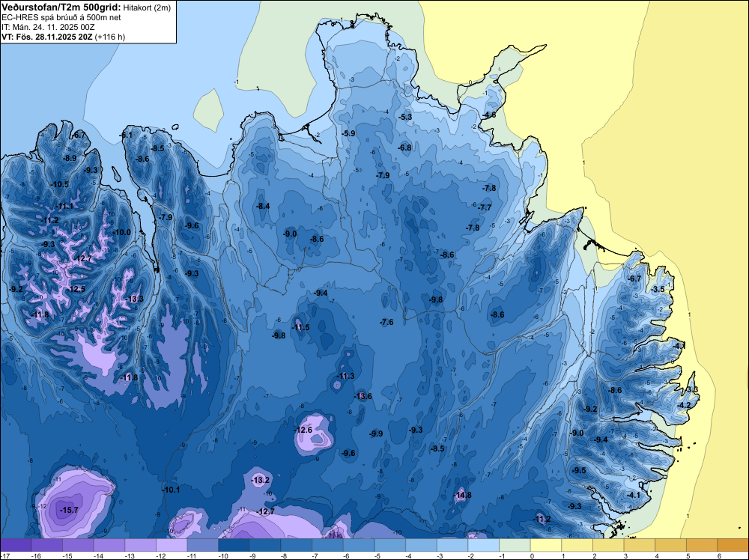The width and height of the screenshot is (749, 560).
Task: Click the coldest value label -15.7
Action: (x=69, y=511)
